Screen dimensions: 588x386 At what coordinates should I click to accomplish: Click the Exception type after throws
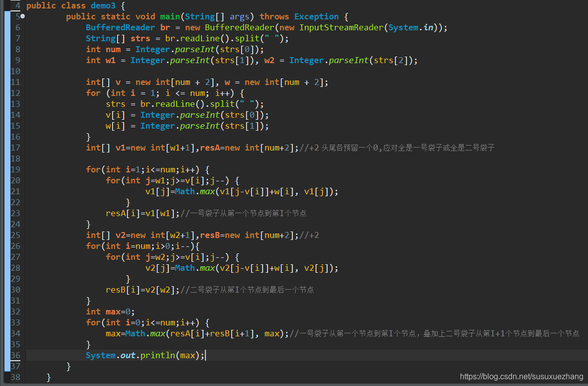pyautogui.click(x=316, y=16)
